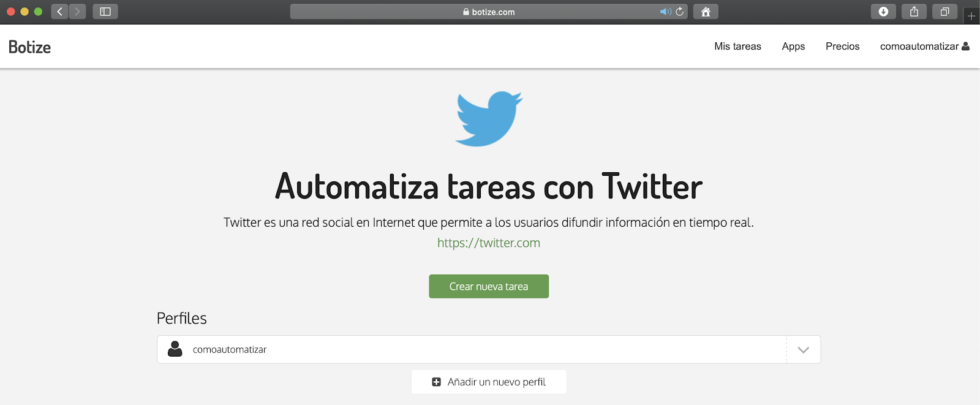The height and width of the screenshot is (405, 980).
Task: Click the Automatiza tareas con Twitter heading
Action: coord(489,187)
